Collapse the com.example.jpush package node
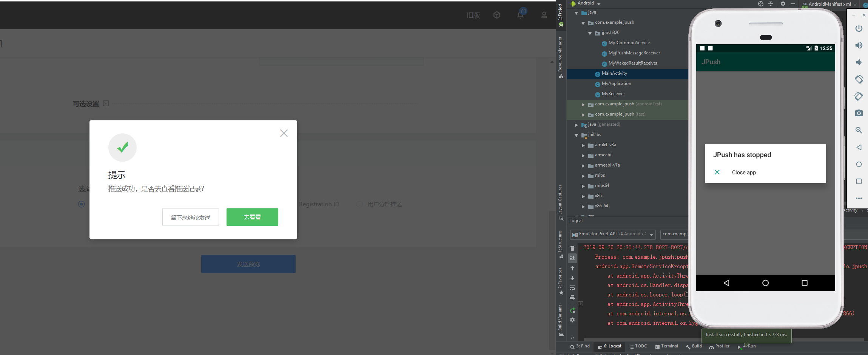 (x=583, y=23)
